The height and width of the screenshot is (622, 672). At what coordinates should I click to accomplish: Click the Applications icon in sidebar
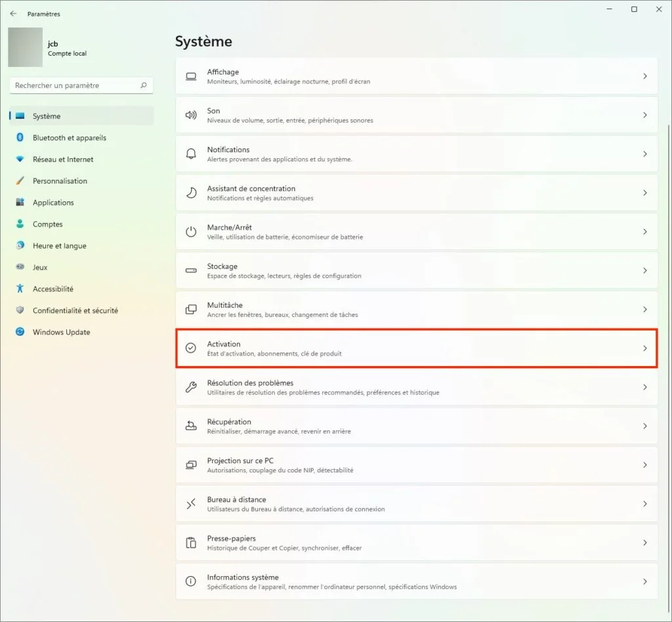pos(20,202)
